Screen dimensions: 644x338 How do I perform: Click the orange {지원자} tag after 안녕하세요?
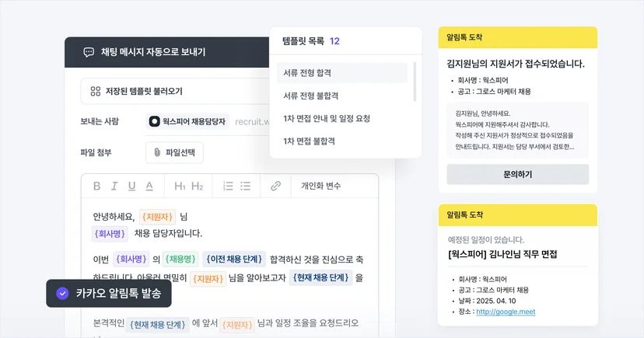click(157, 217)
